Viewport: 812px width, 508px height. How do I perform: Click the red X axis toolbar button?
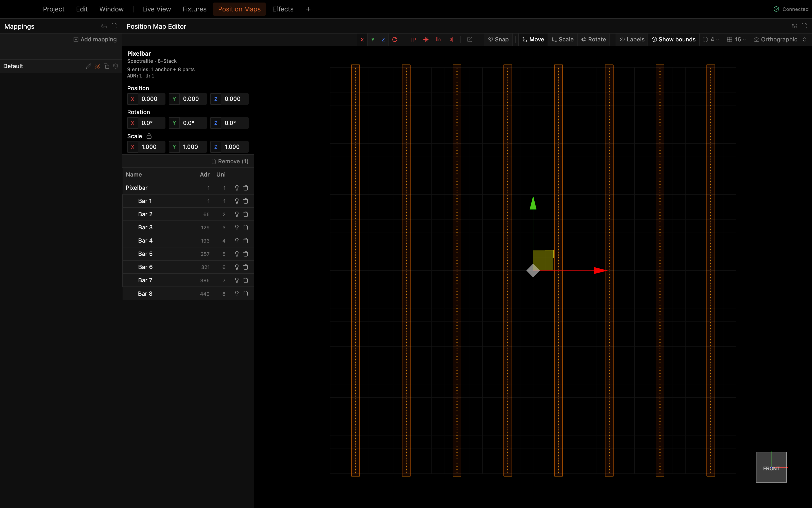point(362,40)
